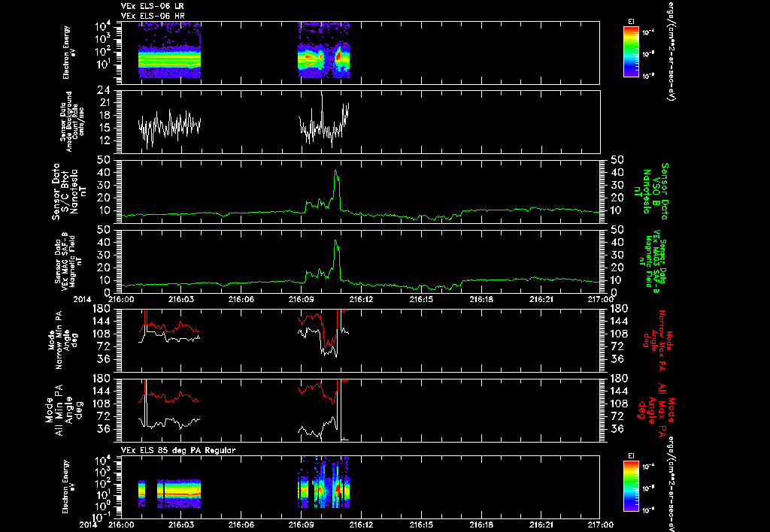
Task: Click the red 'All Max PA Angle' label
Action: point(656,410)
